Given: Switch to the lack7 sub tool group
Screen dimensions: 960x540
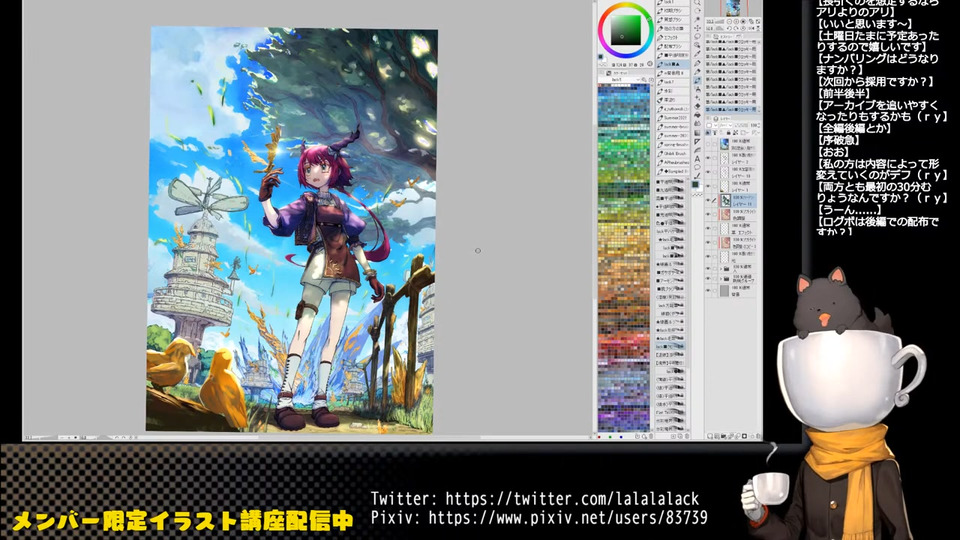Looking at the screenshot, I should point(673,82).
